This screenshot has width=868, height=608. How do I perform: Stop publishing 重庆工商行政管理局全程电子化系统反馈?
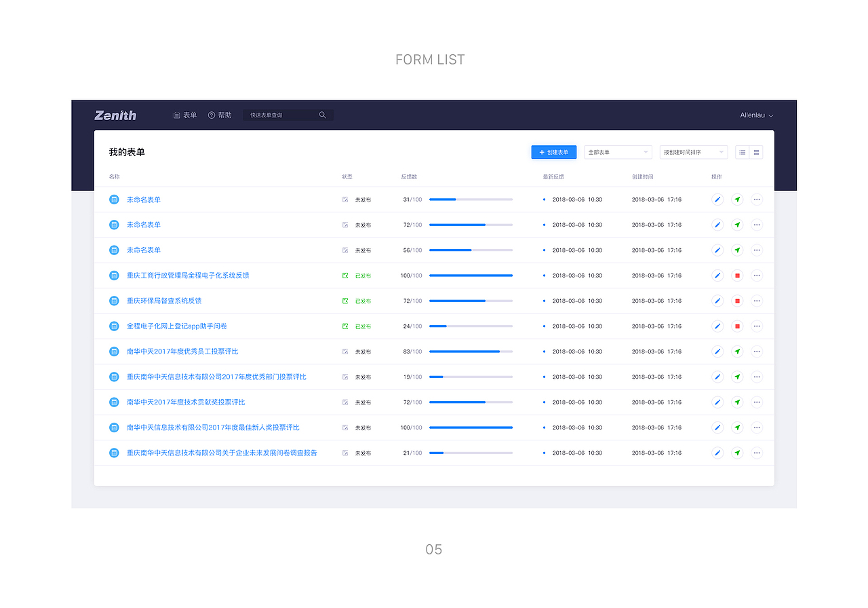tap(737, 275)
